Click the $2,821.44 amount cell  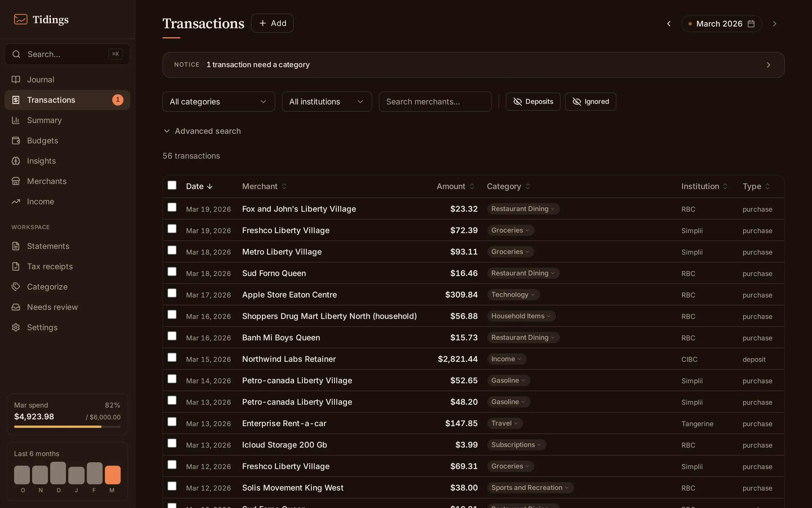point(458,359)
